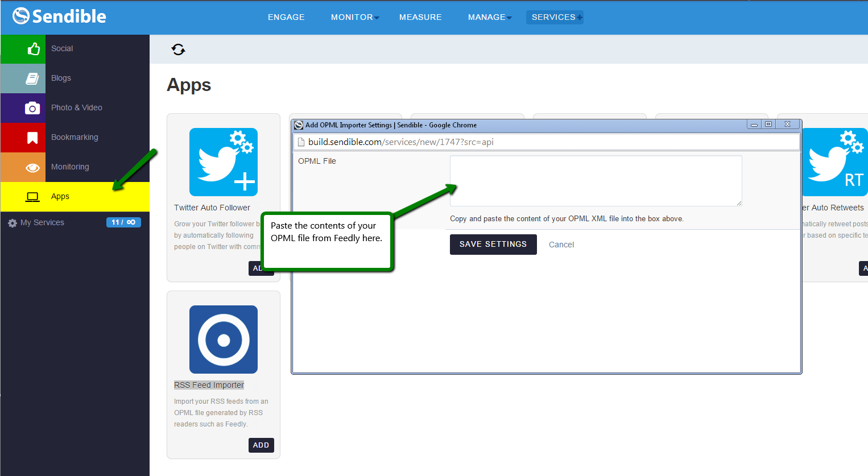Click the Apps laptop icon
Image resolution: width=868 pixels, height=476 pixels.
(32, 197)
